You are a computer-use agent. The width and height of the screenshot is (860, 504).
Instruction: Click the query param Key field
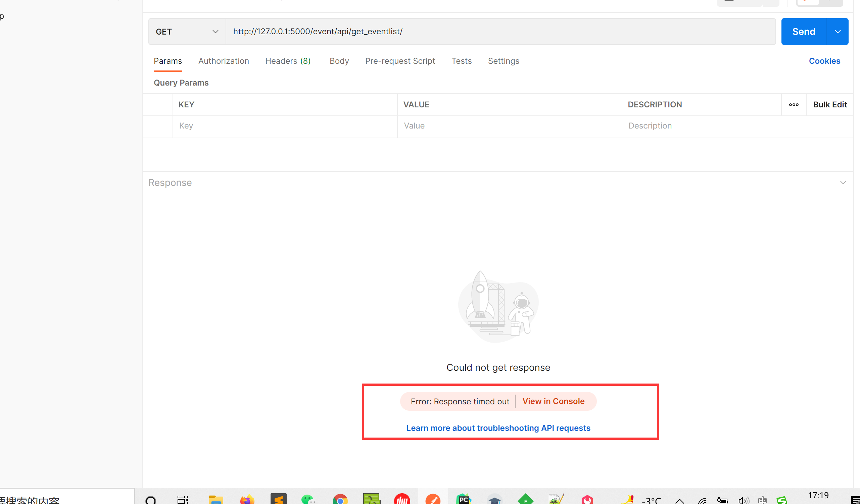(284, 126)
